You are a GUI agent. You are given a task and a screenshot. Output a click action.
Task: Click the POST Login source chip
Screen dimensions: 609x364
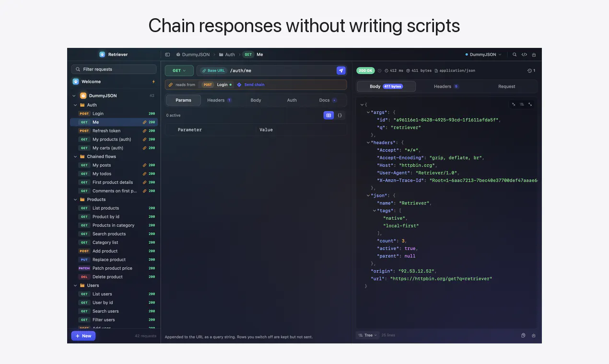click(x=217, y=85)
